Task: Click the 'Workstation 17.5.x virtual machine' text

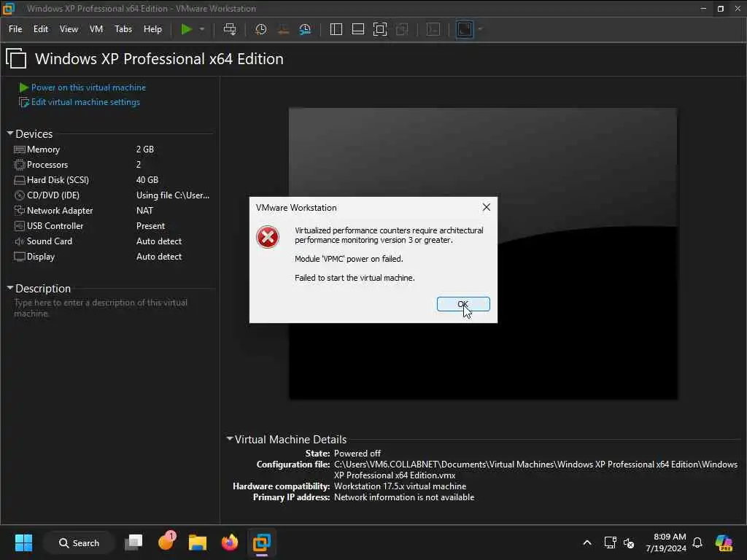Action: pyautogui.click(x=400, y=486)
